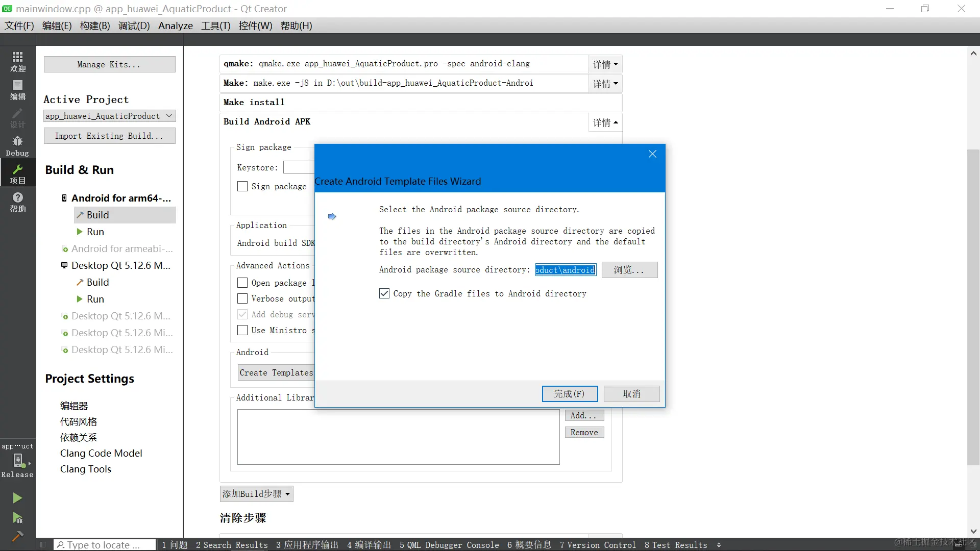Open the kit selector Release device icon
This screenshot has height=551, width=980.
point(18,461)
